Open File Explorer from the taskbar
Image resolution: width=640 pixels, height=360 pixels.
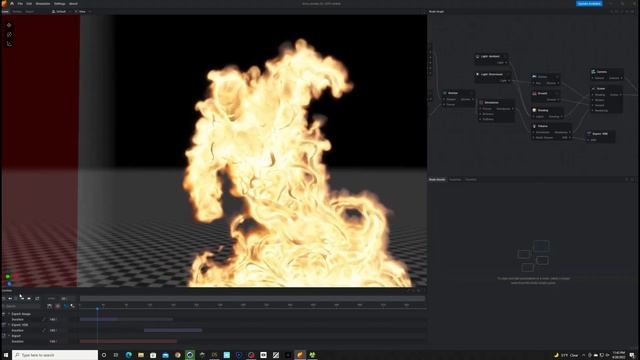(141, 355)
